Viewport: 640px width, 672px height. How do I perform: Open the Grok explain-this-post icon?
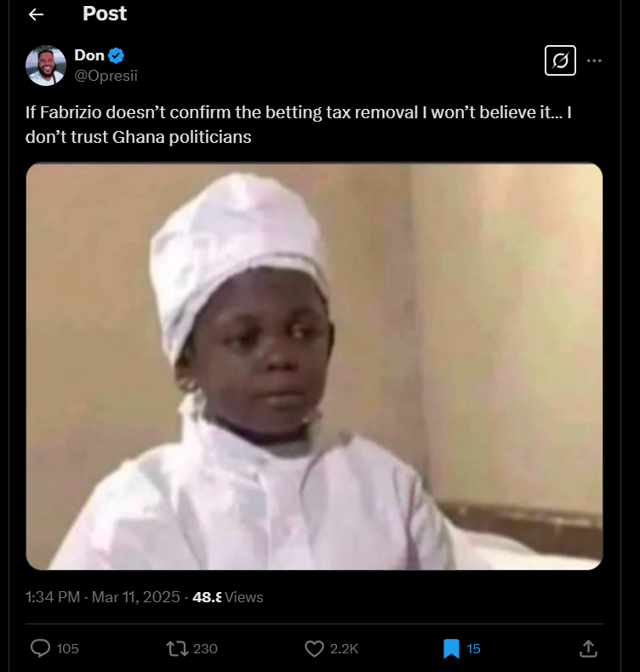click(x=560, y=61)
